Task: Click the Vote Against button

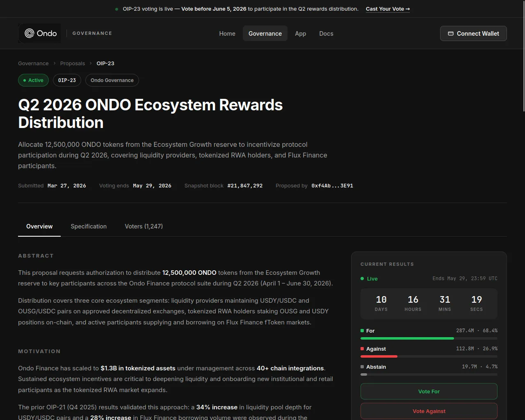Action: coord(429,411)
